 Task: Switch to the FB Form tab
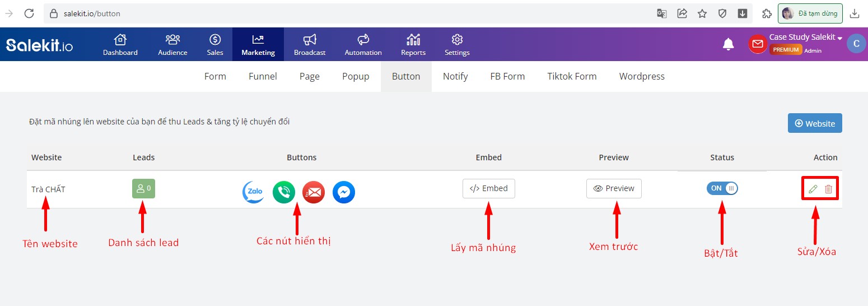tap(507, 76)
